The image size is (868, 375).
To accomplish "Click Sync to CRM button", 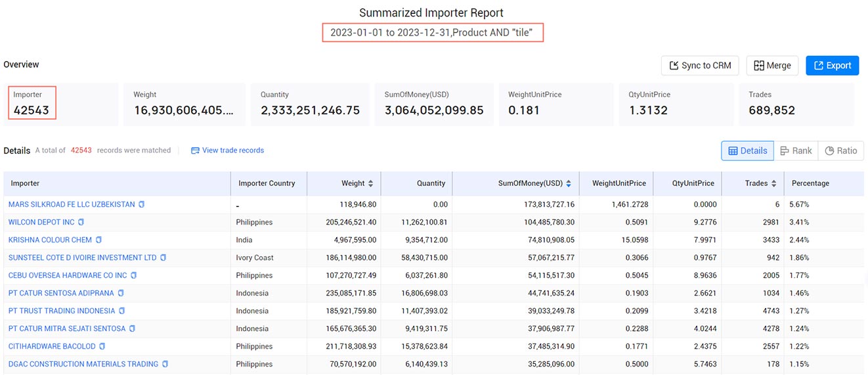I will click(700, 66).
